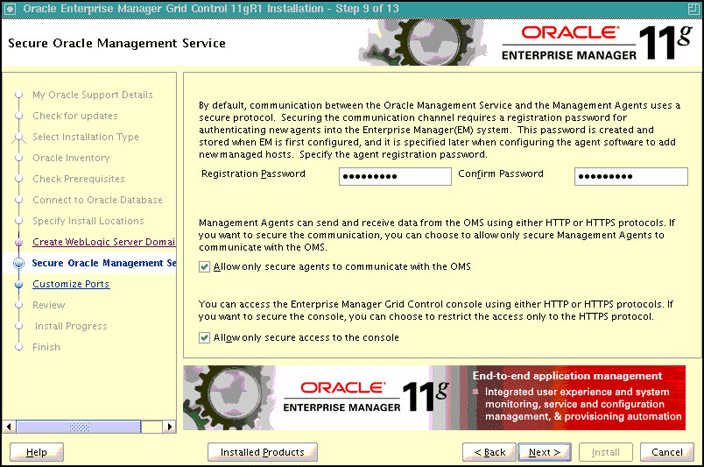Select the Secure Oracle Management Service step
This screenshot has width=704, height=467.
(x=104, y=263)
